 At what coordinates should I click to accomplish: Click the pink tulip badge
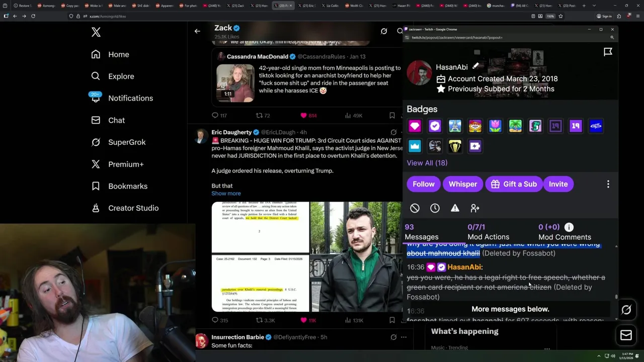coord(495,126)
